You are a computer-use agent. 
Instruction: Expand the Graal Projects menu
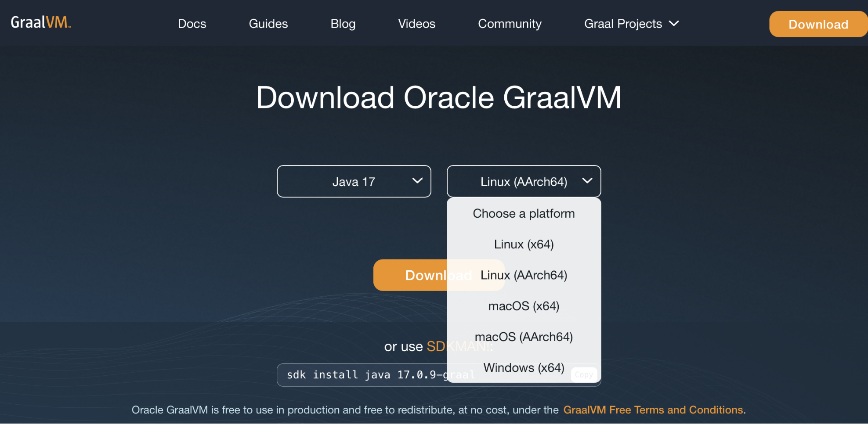point(622,24)
